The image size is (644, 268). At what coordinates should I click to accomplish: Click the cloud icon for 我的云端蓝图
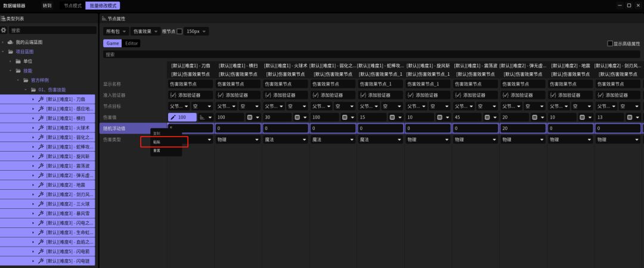coord(10,42)
